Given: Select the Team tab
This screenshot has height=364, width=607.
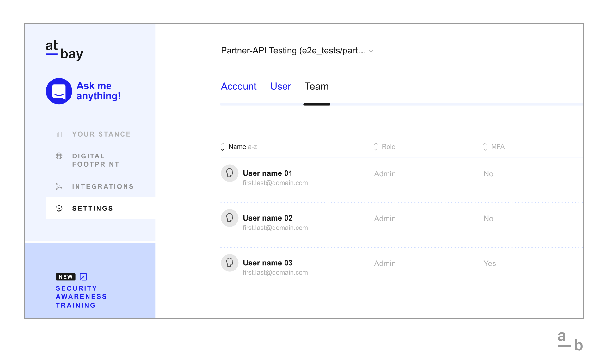Looking at the screenshot, I should pyautogui.click(x=316, y=86).
